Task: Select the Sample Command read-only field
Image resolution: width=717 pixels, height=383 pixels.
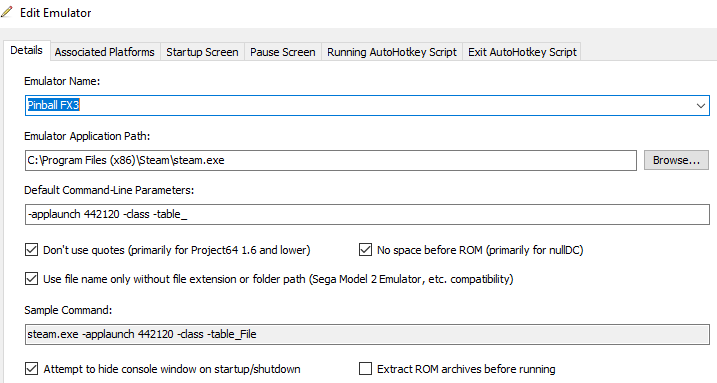Action: (367, 334)
